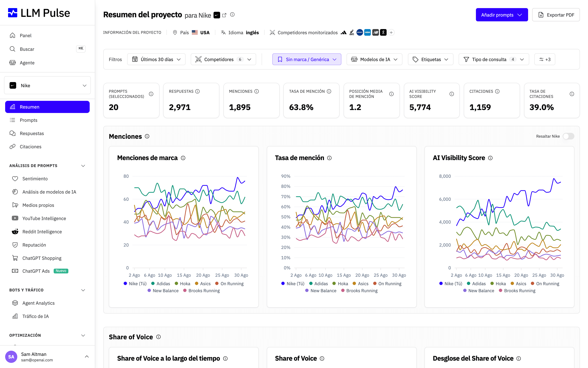Viewport: 588px width, 368px height.
Task: Click the info icon beside the project title
Action: point(232,15)
